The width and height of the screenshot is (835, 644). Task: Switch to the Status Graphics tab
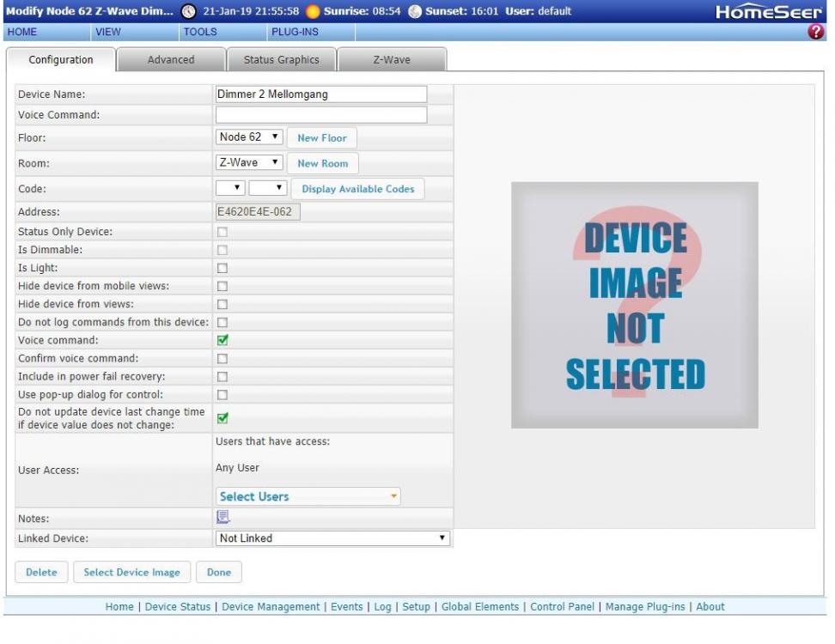[281, 60]
